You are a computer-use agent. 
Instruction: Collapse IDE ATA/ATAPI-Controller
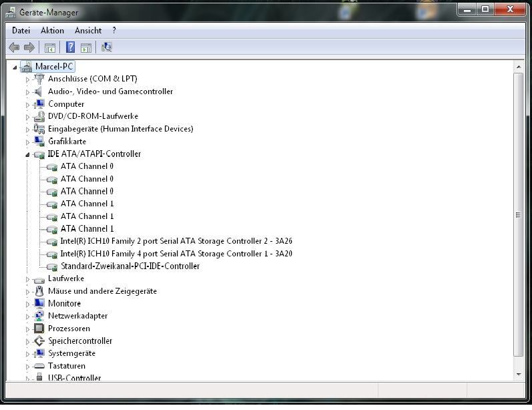(27, 154)
